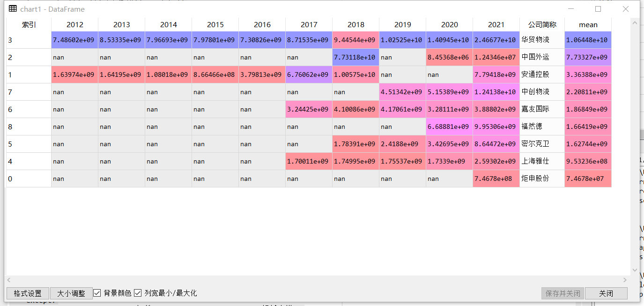This screenshot has height=306, width=644.
Task: Select the 2018 column header
Action: point(356,24)
